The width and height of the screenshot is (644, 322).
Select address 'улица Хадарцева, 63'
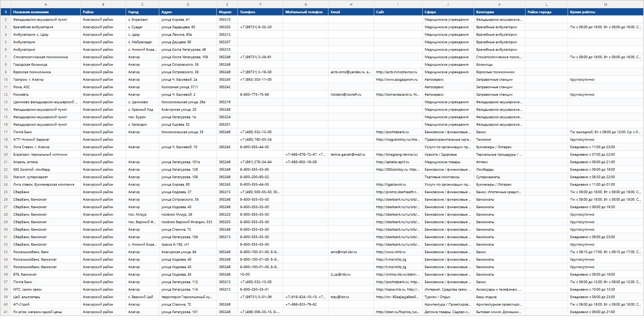[x=188, y=27]
